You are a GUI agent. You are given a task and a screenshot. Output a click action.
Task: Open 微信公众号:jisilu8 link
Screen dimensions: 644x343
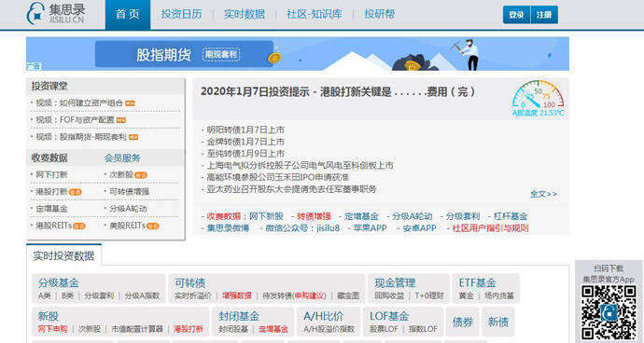[302, 228]
